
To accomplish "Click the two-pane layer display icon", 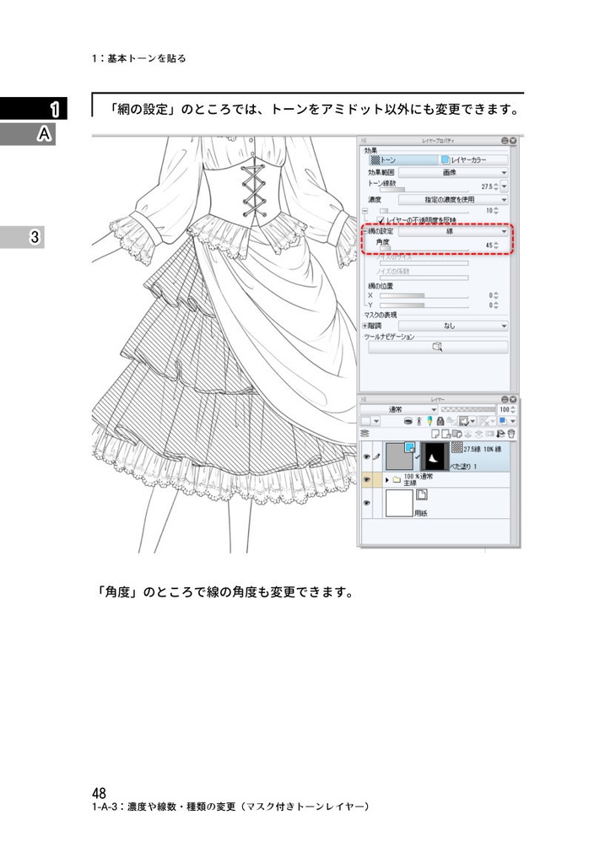I will click(x=365, y=434).
